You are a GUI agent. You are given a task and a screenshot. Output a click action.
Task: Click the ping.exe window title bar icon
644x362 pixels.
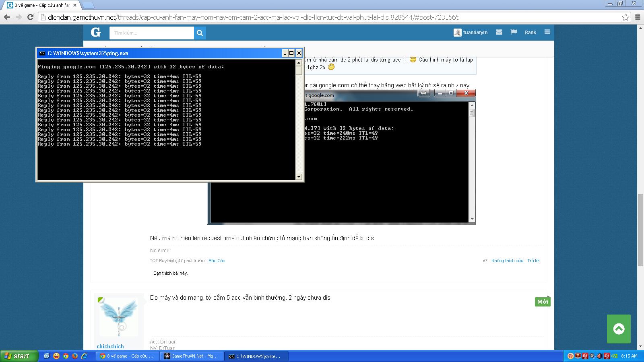pyautogui.click(x=42, y=53)
